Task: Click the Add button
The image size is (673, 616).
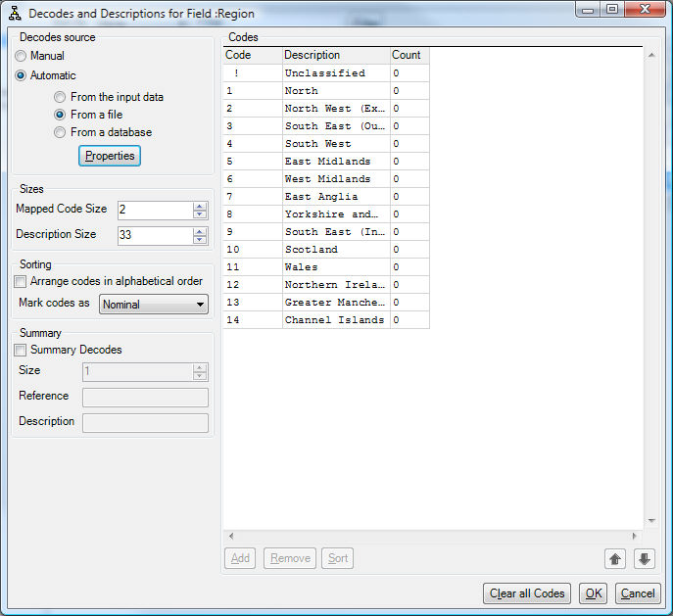Action: pyautogui.click(x=240, y=558)
